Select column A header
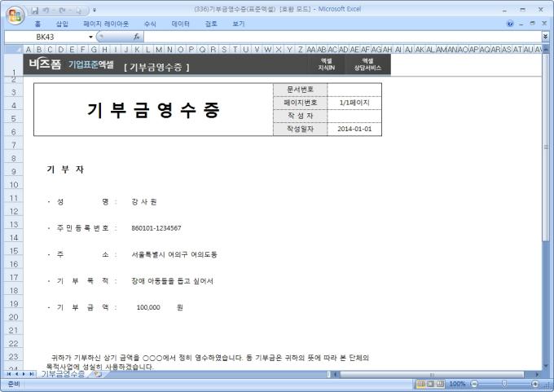 29,50
